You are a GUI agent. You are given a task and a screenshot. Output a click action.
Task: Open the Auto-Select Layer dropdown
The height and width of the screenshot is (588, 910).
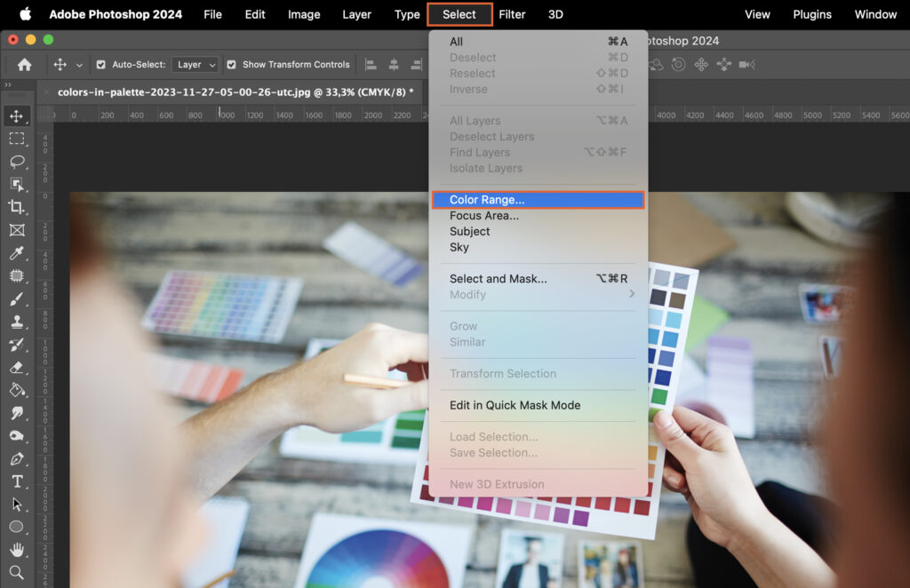196,64
